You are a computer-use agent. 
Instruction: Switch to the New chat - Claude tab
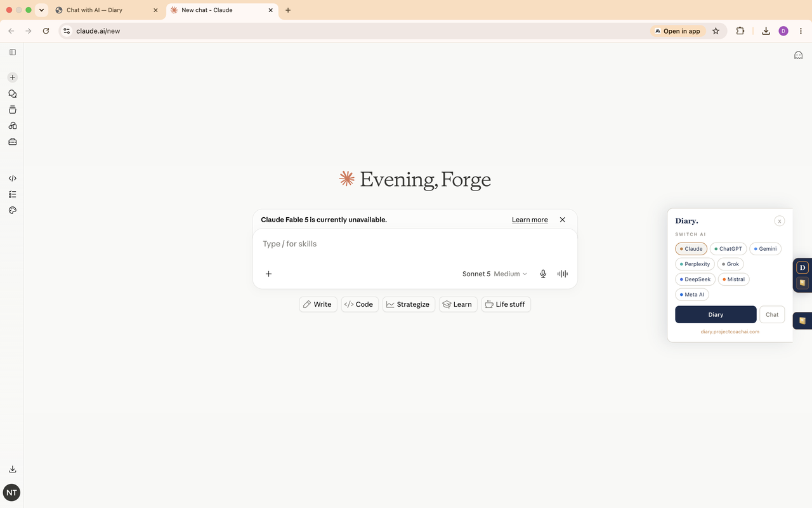[221, 10]
